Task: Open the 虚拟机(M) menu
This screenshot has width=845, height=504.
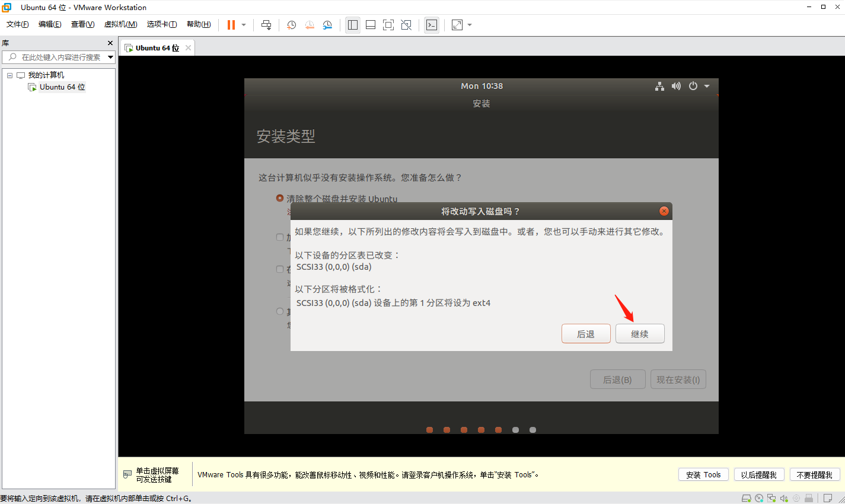Action: [120, 24]
